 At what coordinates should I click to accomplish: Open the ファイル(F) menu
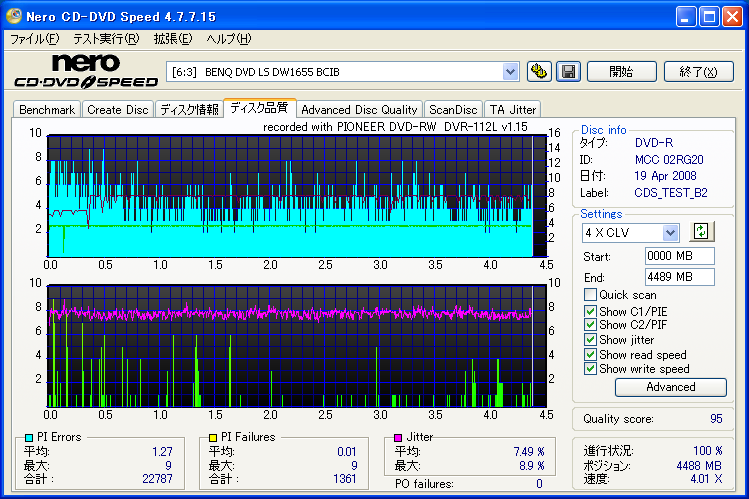click(34, 39)
